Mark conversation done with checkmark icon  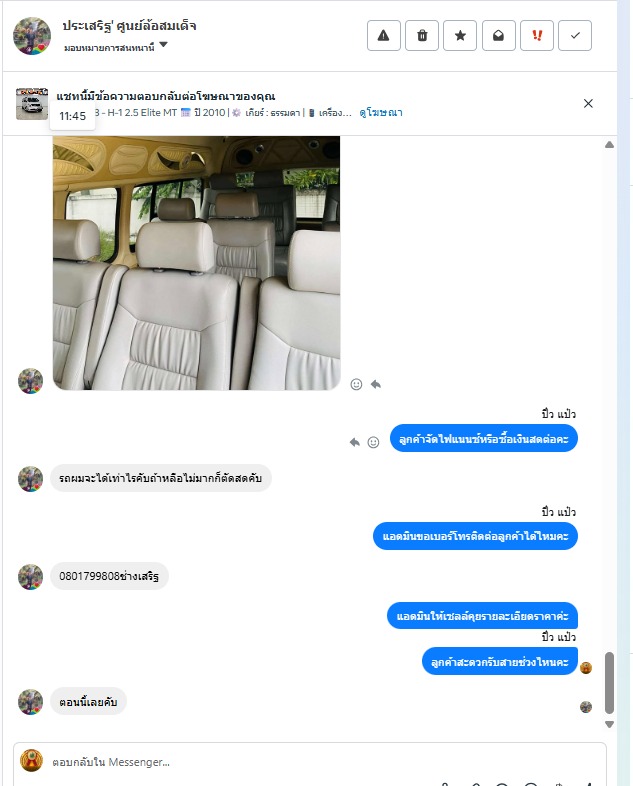point(575,36)
